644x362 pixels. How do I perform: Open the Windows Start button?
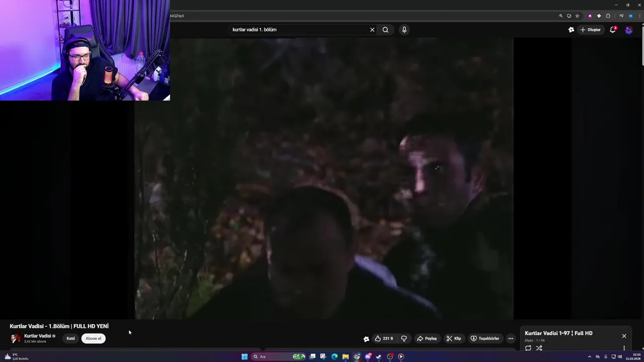tap(245, 356)
